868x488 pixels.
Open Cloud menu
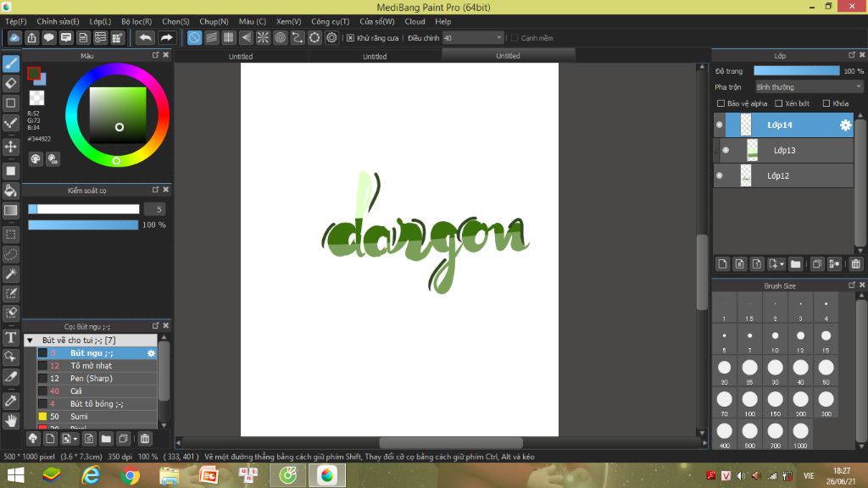[415, 21]
